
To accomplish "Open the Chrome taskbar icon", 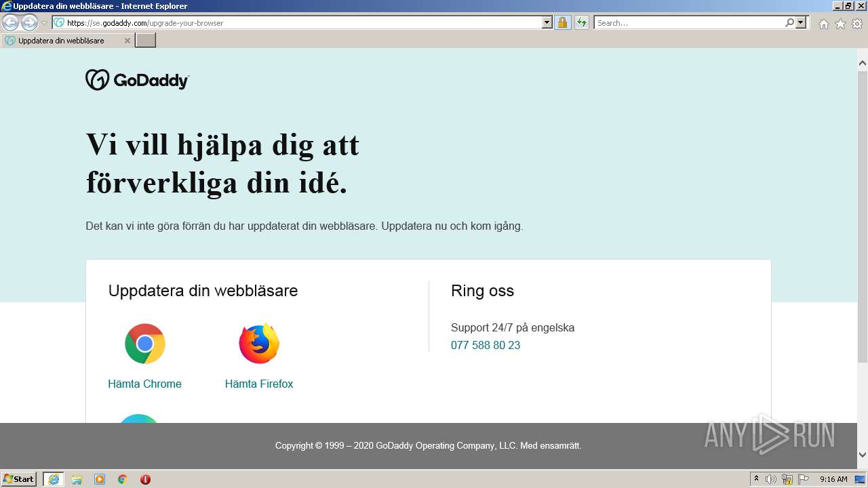I will 123,479.
